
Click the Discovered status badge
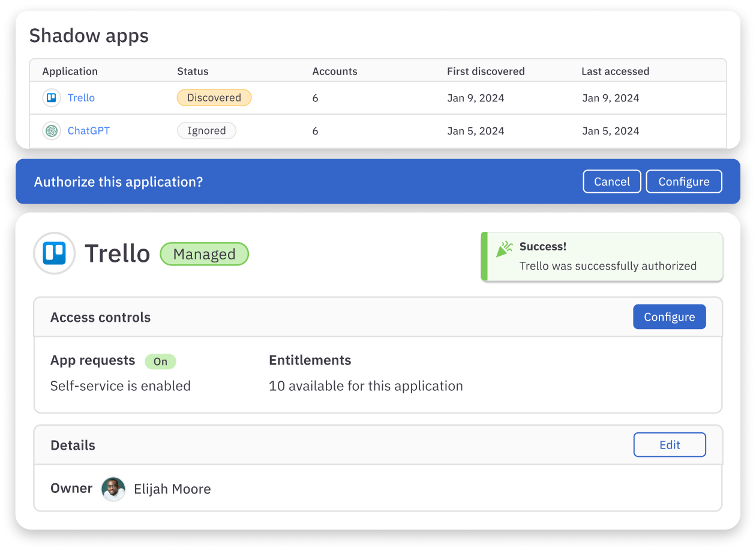(x=214, y=98)
